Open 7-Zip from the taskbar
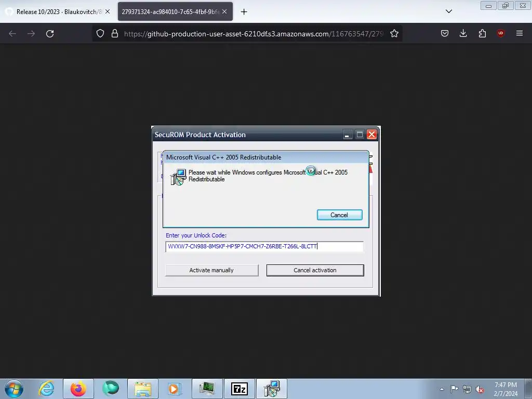 click(x=239, y=389)
